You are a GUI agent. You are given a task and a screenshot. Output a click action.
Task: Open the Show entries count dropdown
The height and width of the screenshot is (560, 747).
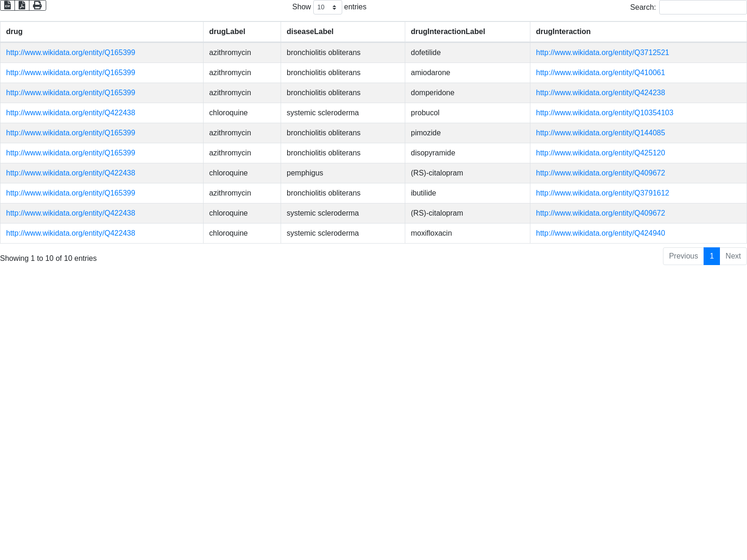click(x=327, y=7)
